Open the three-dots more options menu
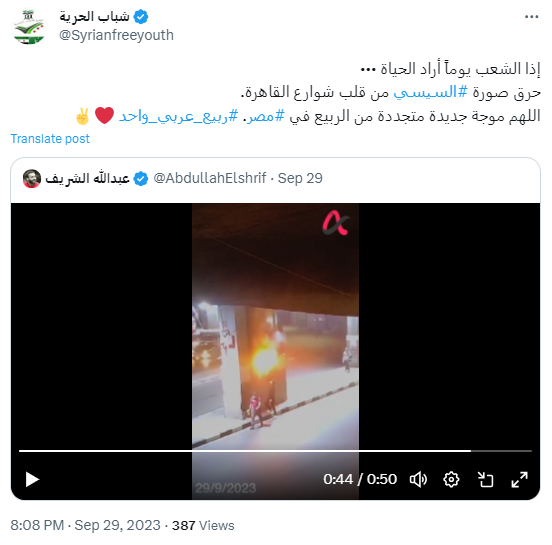Screen dimensions: 552x545 pos(531,17)
